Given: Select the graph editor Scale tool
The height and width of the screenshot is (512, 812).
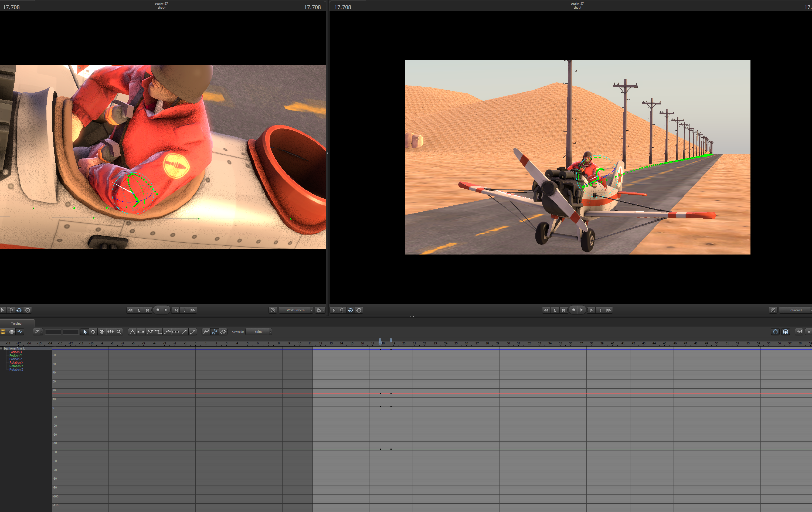Looking at the screenshot, I should pyautogui.click(x=110, y=332).
